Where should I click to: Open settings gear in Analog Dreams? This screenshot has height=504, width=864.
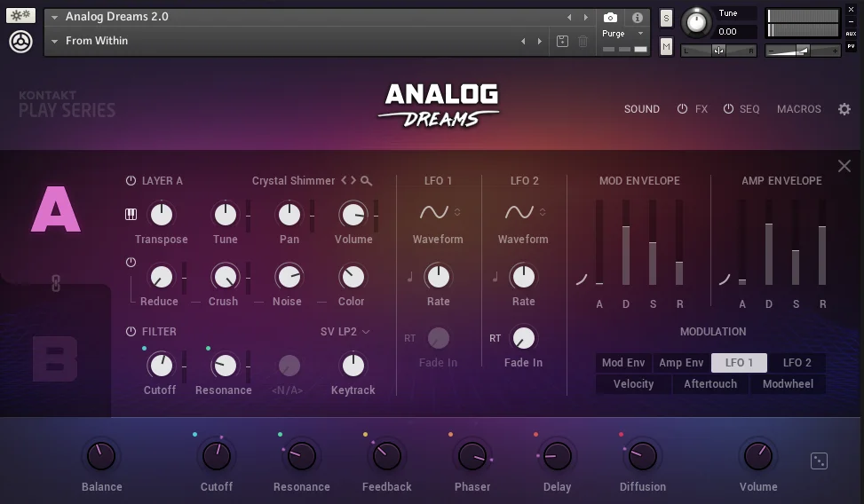click(x=844, y=109)
